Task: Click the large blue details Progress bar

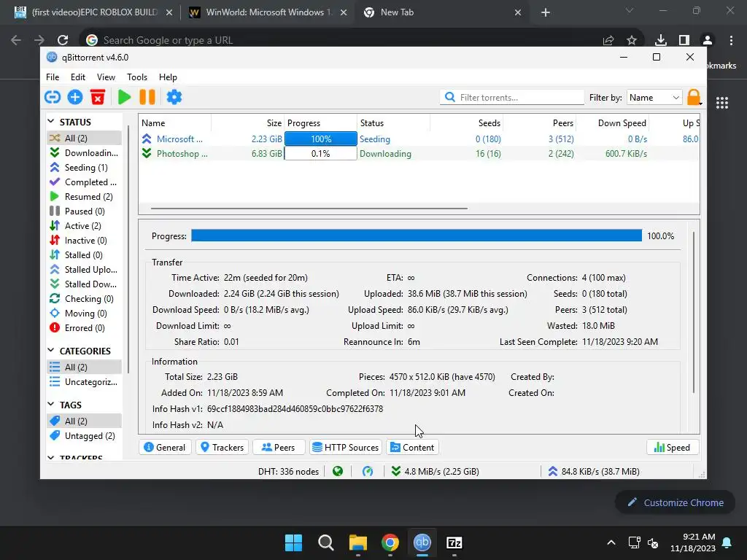Action: (x=417, y=236)
